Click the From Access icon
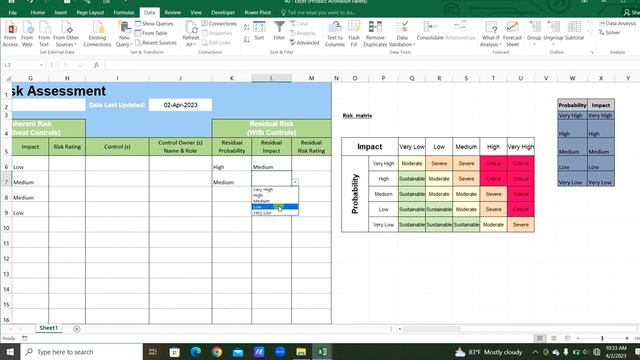This screenshot has height=360, width=640. pyautogui.click(x=10, y=33)
